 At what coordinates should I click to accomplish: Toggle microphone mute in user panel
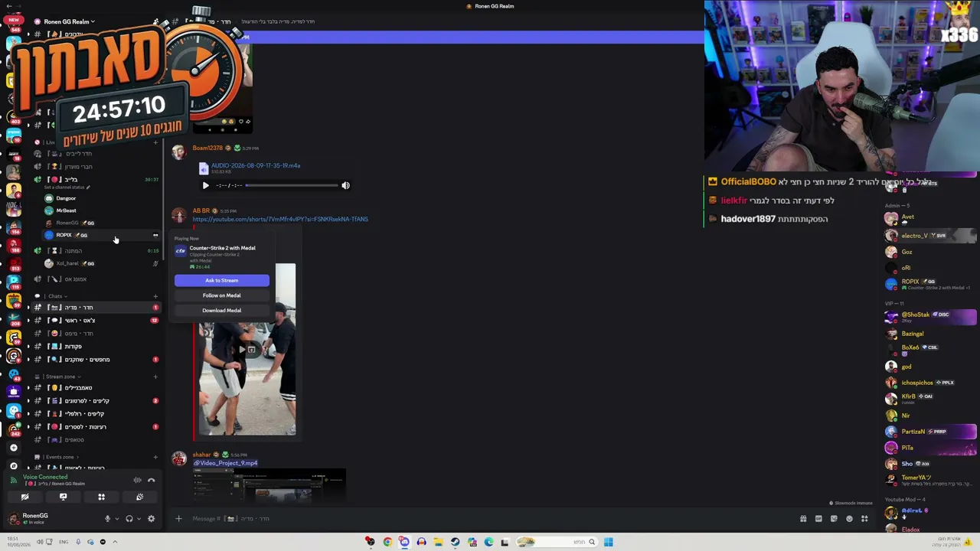click(x=107, y=519)
